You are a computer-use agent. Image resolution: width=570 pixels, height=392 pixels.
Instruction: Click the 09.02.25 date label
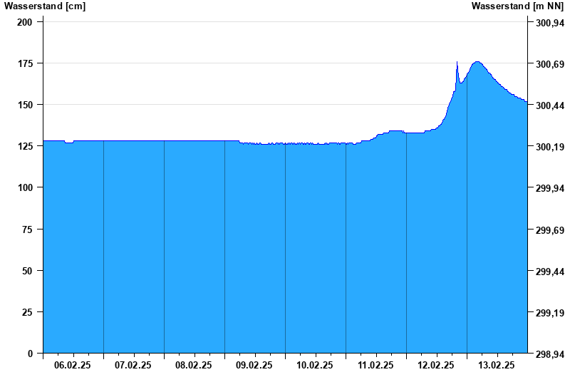tap(254, 366)
